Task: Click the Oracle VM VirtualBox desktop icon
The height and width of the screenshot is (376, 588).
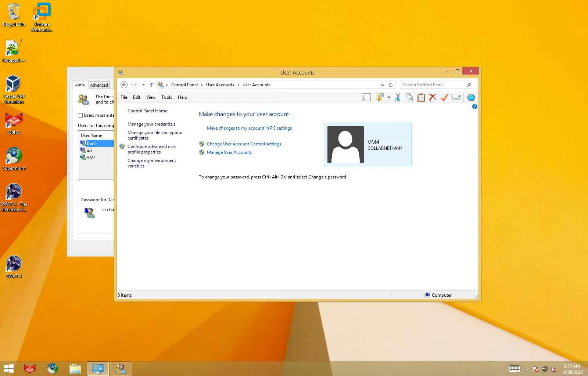Action: 14,89
